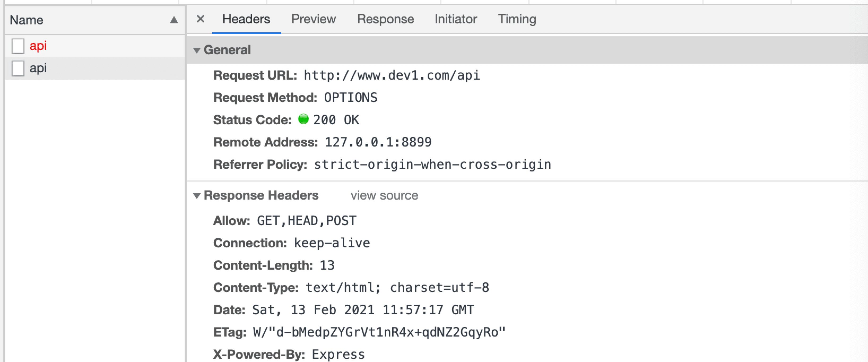Screen dimensions: 868x362
Task: Select the Headers tab
Action: tap(246, 19)
